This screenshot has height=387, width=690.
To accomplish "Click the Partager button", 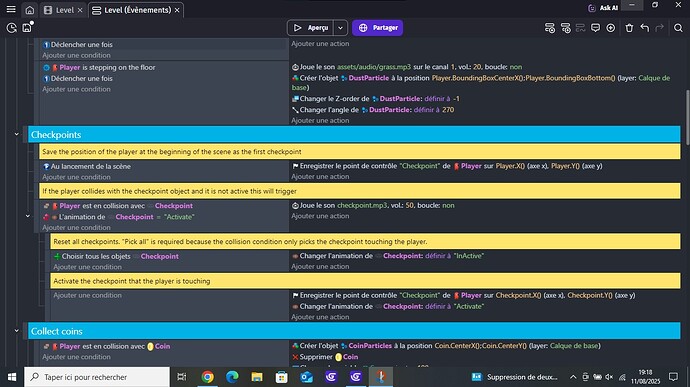I will [378, 28].
